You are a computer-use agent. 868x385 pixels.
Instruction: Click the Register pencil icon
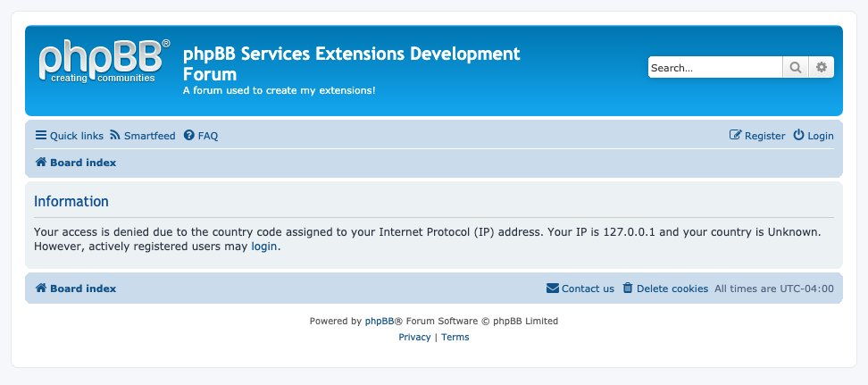pos(735,135)
